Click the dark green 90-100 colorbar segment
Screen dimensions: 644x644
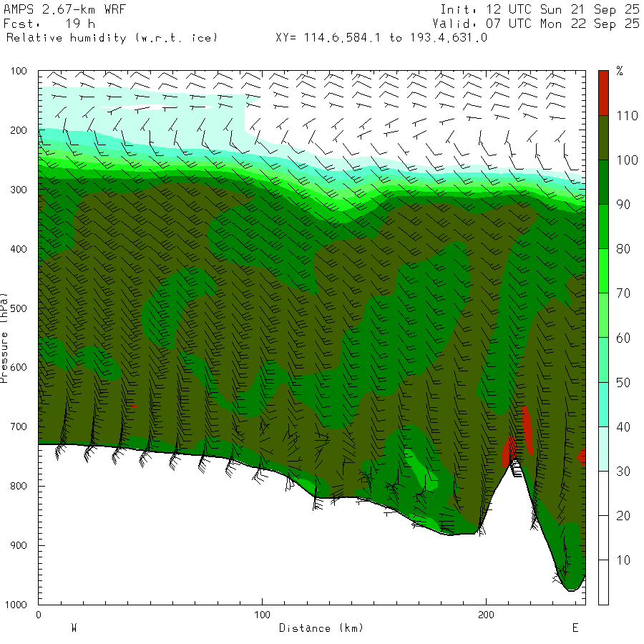tap(603, 182)
